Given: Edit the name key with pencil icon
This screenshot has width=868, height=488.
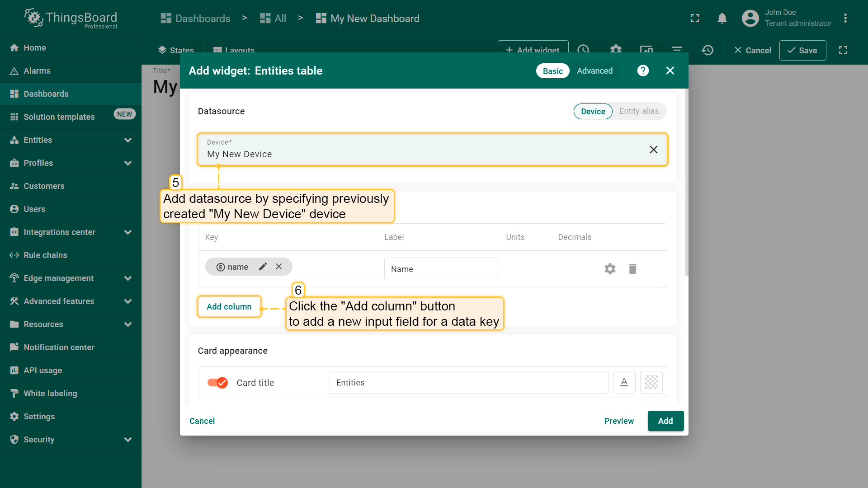Looking at the screenshot, I should [263, 267].
